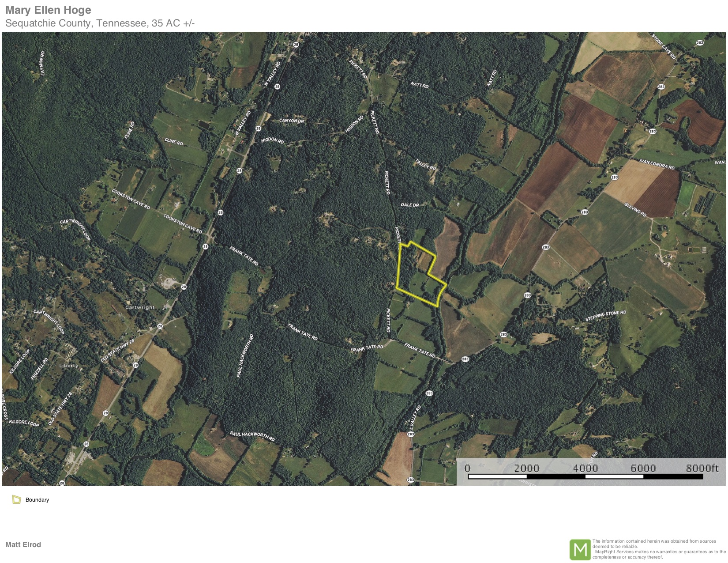Screen dimensions: 728x563
Task: Click the yellow Boundary legend icon
Action: click(x=17, y=500)
